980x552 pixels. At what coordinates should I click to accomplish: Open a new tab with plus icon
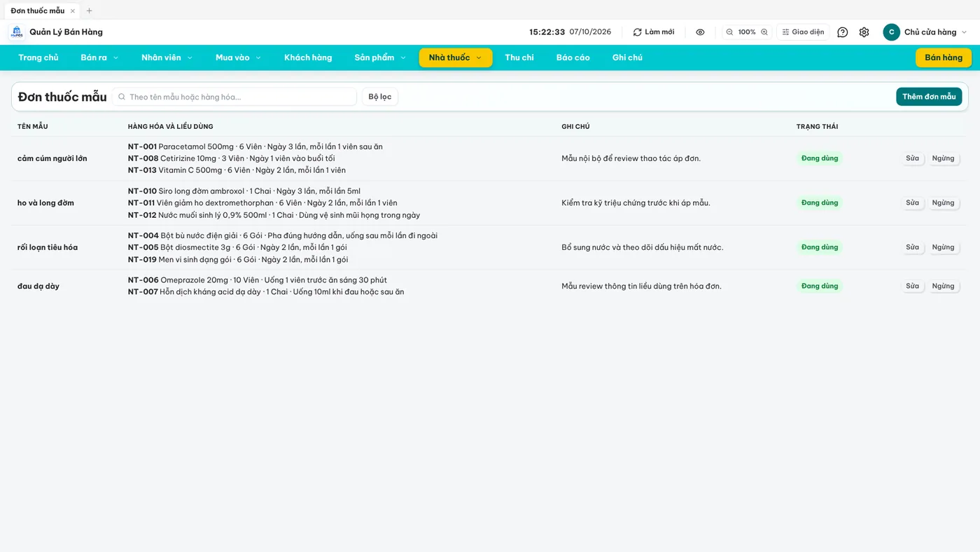[x=89, y=11]
